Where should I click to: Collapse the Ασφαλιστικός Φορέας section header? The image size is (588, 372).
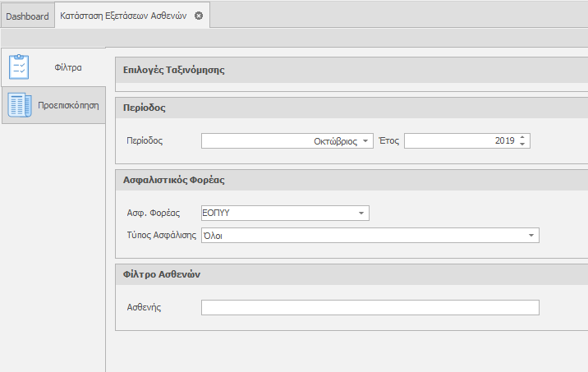(x=173, y=179)
